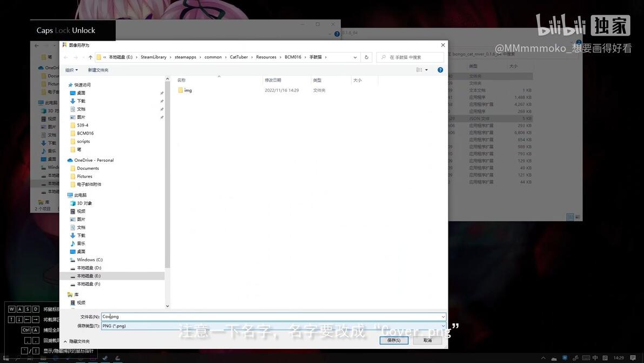Select the 本地磁盘 (E:) drive in sidebar
644x363 pixels.
pyautogui.click(x=88, y=276)
